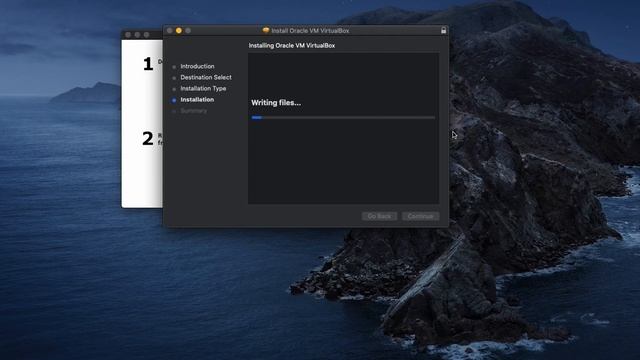Click the VirtualBox package icon in title bar

(x=266, y=30)
